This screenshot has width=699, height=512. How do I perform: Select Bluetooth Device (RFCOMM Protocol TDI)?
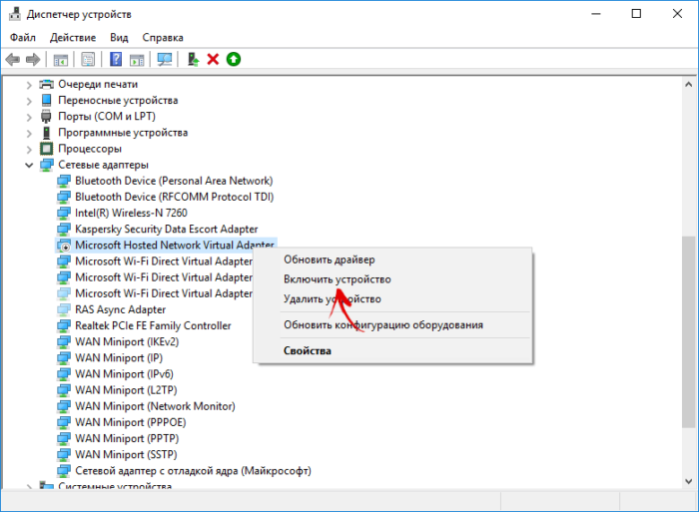[x=174, y=197]
